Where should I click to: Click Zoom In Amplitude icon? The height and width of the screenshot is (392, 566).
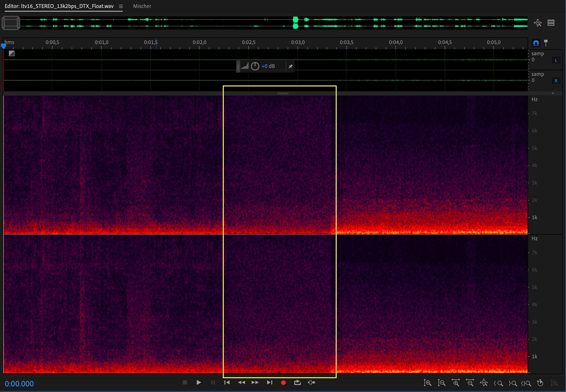(428, 383)
